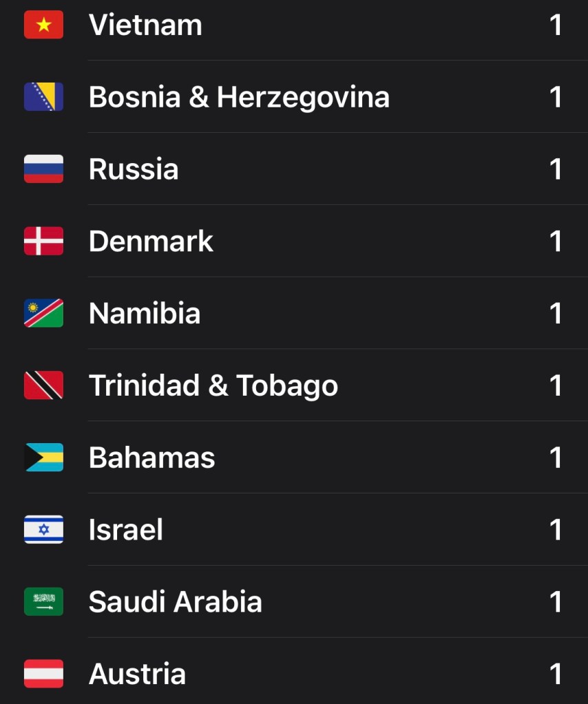The height and width of the screenshot is (704, 588).
Task: Tap the Saudi Arabia flag icon
Action: [x=43, y=601]
